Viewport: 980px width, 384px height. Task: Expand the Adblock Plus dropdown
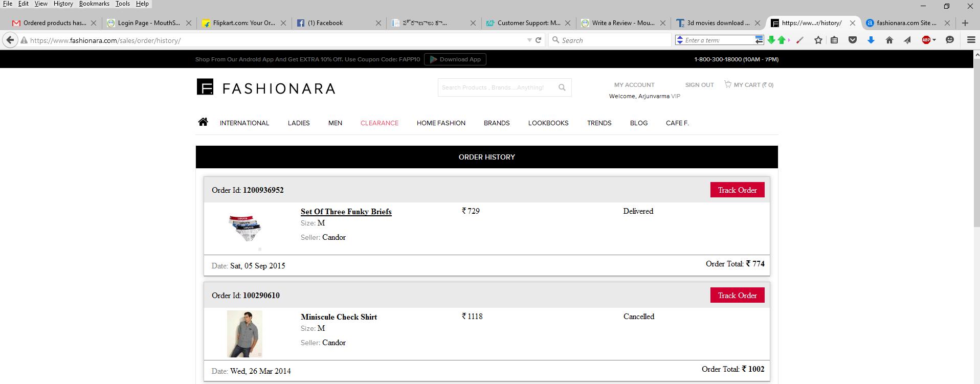934,40
